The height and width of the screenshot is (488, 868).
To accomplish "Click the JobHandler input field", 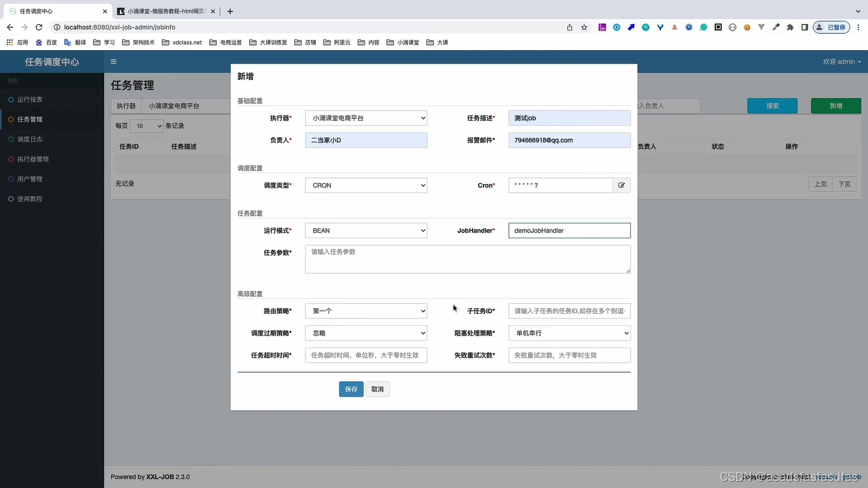I will pyautogui.click(x=569, y=231).
